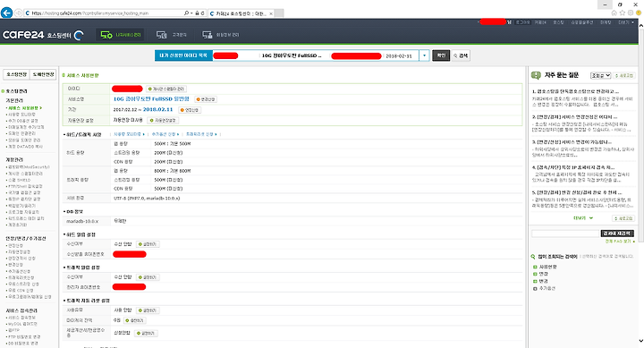Open 프로그램 자동설치 sidebar link

coord(23,212)
